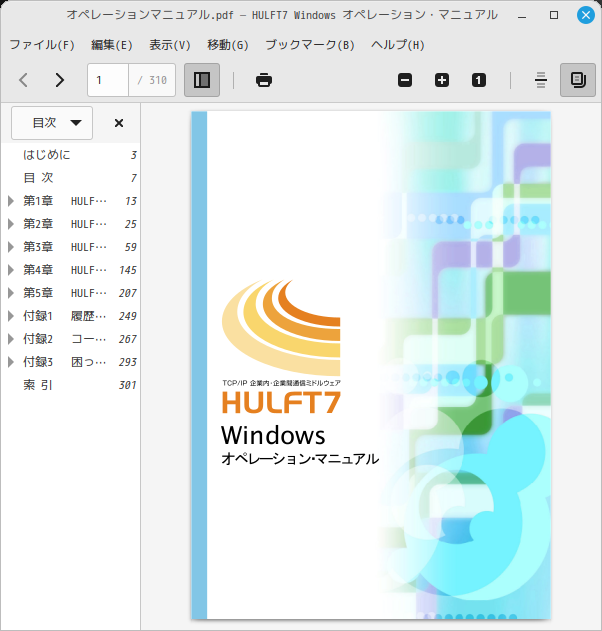Zoom in with the plus icon

[442, 80]
